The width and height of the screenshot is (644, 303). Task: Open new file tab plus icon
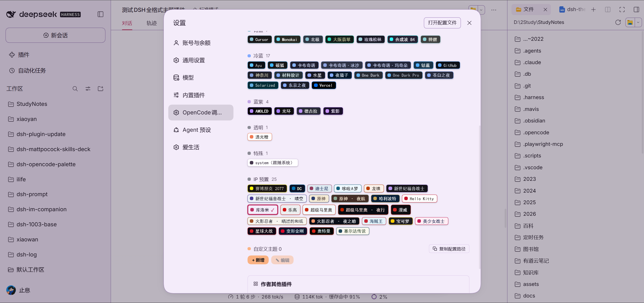pyautogui.click(x=593, y=10)
